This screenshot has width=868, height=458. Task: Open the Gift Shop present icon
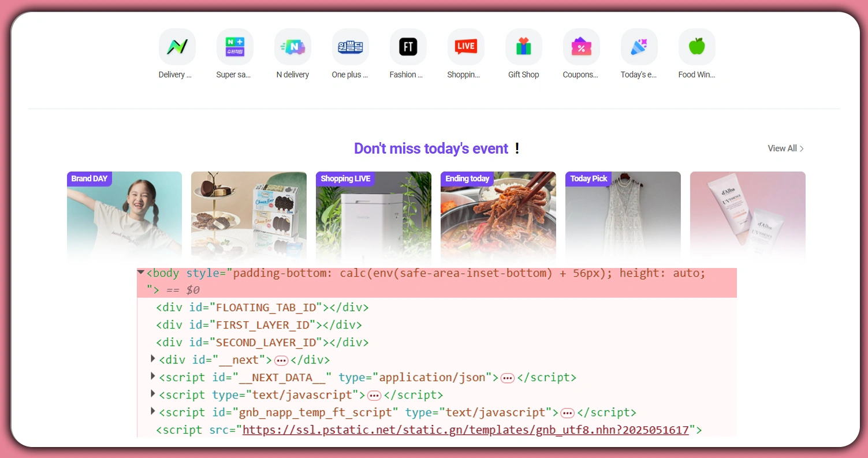coord(523,46)
